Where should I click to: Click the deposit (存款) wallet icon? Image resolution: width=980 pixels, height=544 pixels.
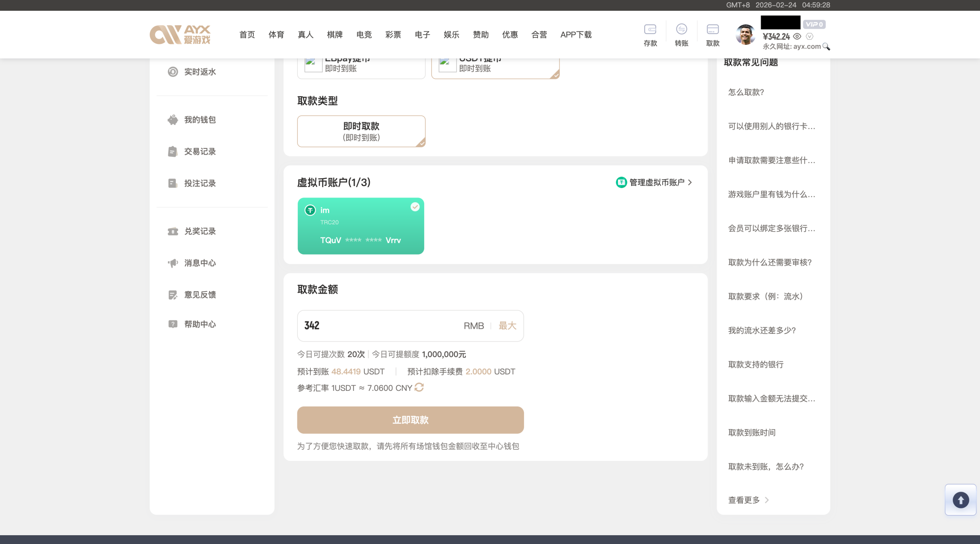(650, 29)
